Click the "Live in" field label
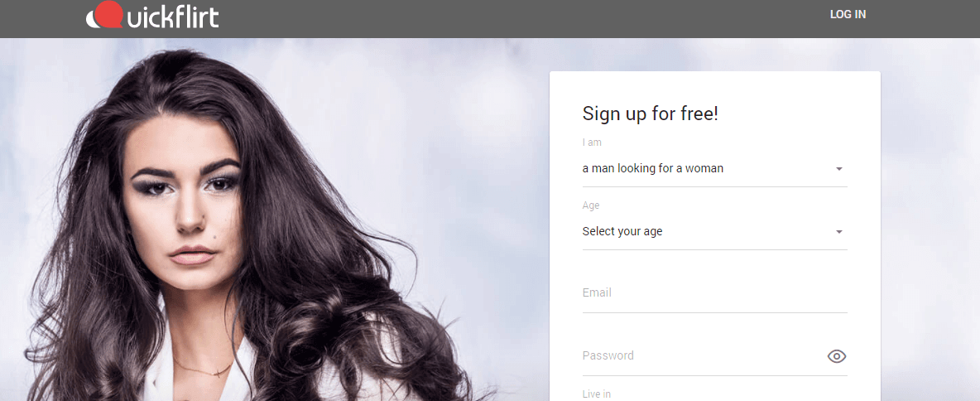 click(x=596, y=394)
